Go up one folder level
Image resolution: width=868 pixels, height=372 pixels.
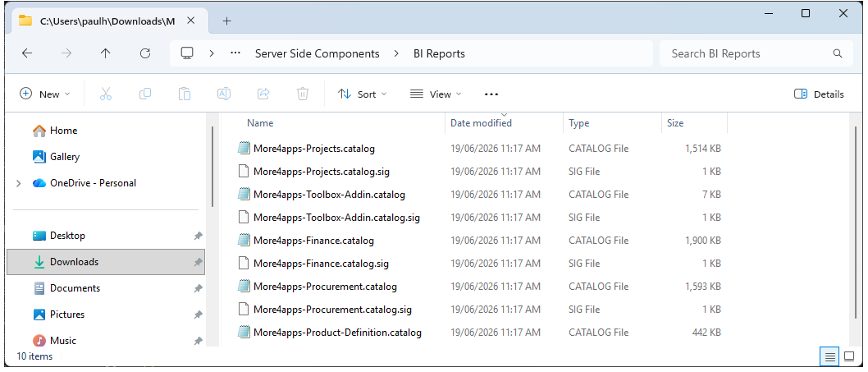click(x=106, y=53)
